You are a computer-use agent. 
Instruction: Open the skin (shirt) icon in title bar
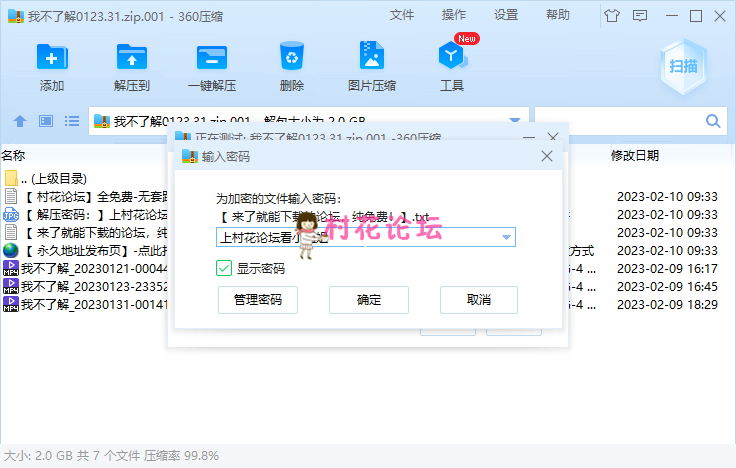click(x=612, y=16)
